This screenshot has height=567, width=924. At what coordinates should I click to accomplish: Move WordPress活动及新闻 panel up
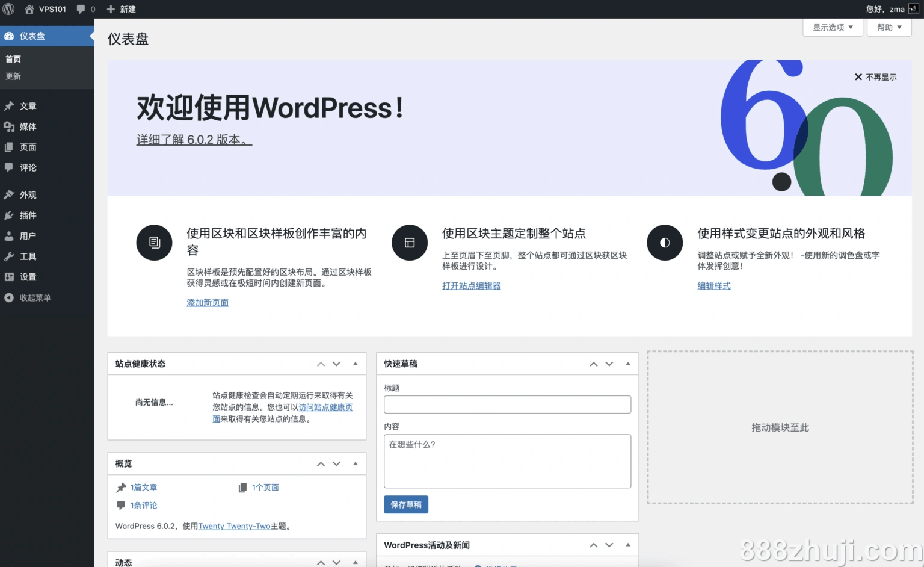click(x=594, y=545)
